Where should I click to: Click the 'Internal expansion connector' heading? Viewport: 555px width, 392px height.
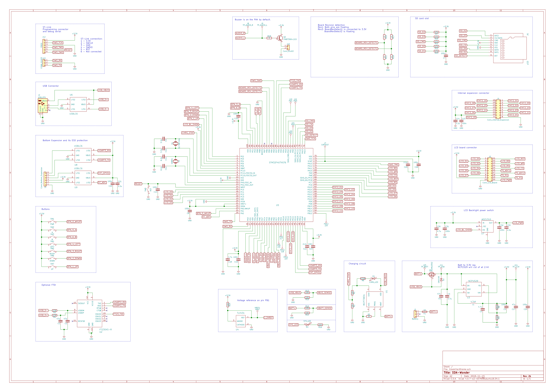tap(473, 93)
